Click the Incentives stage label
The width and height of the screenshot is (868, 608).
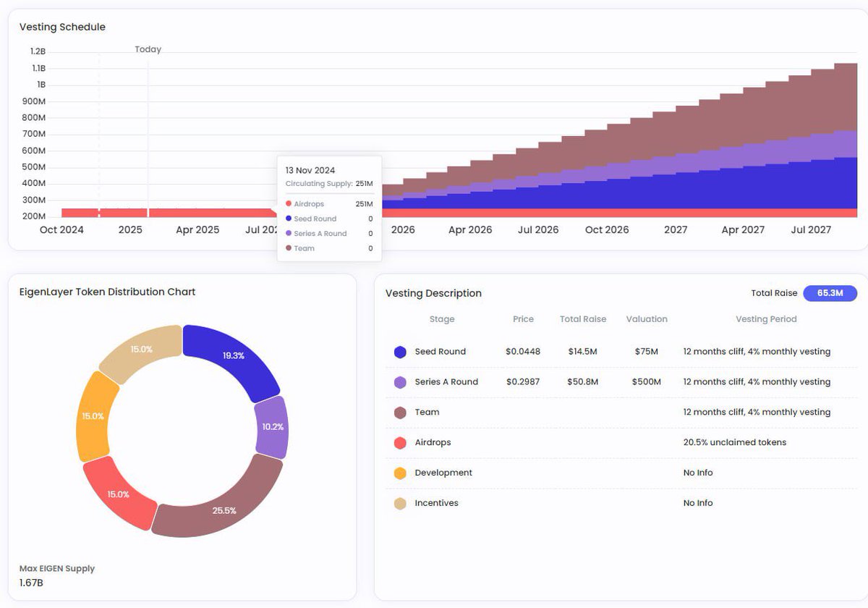(436, 504)
